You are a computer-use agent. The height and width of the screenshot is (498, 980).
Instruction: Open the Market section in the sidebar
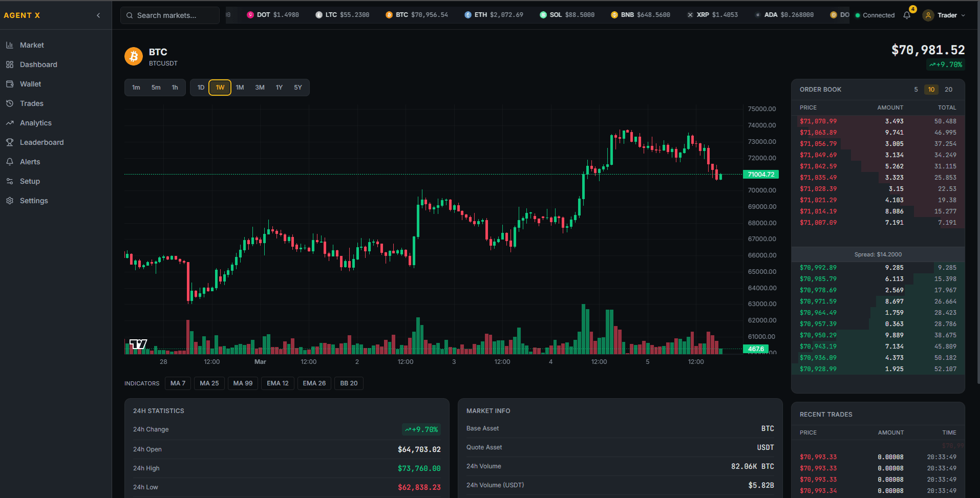[x=31, y=45]
